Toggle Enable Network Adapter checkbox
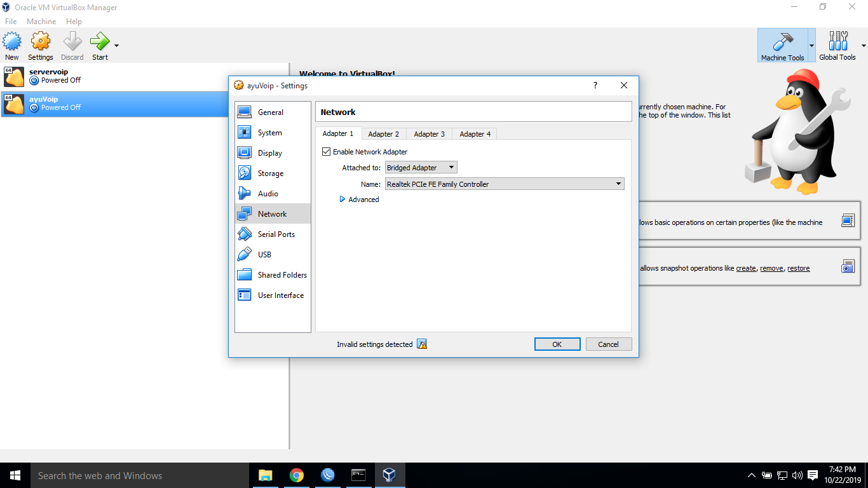This screenshot has height=488, width=868. (x=327, y=152)
